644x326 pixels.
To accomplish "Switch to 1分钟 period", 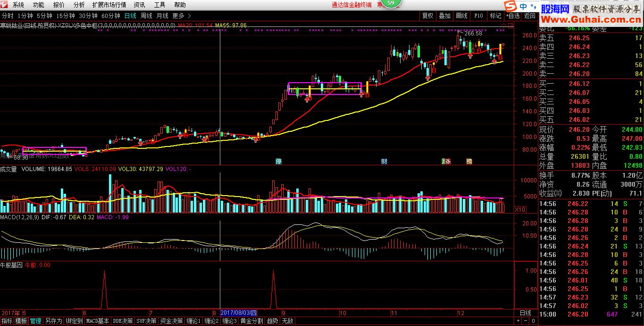I will [x=25, y=16].
